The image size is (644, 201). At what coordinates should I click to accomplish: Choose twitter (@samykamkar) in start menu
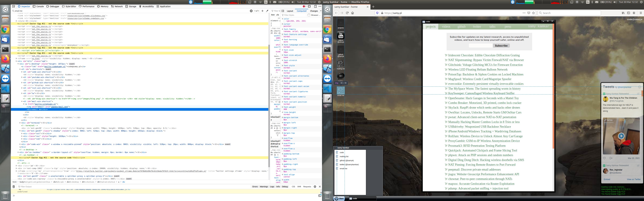pos(349,164)
